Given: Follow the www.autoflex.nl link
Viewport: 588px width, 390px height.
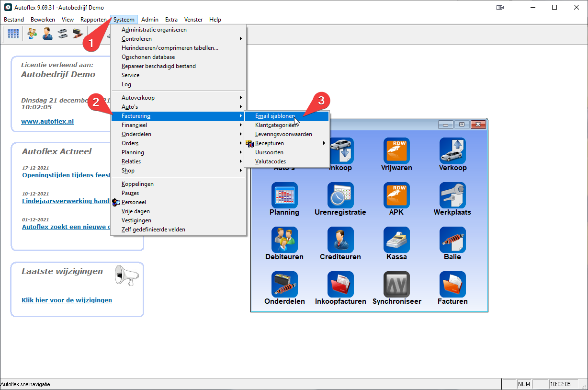Looking at the screenshot, I should click(x=47, y=122).
